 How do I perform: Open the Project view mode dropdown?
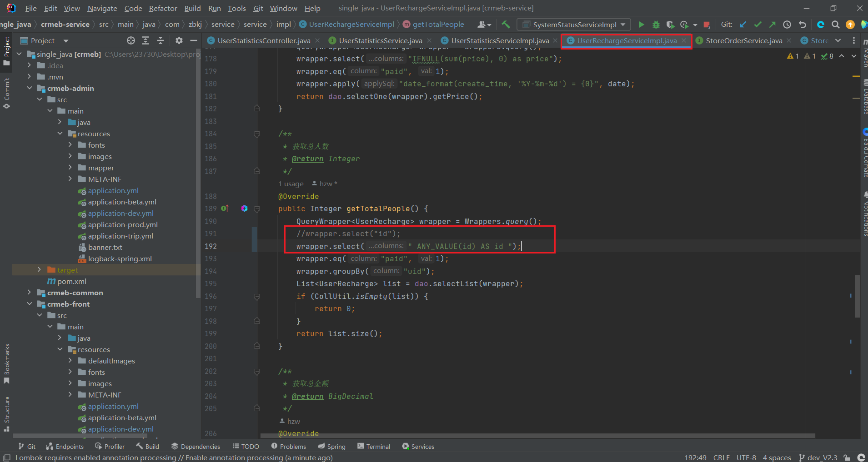click(66, 40)
